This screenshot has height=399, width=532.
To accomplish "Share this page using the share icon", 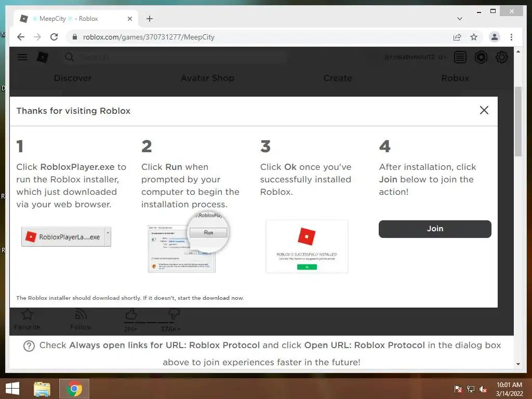I will pyautogui.click(x=457, y=37).
